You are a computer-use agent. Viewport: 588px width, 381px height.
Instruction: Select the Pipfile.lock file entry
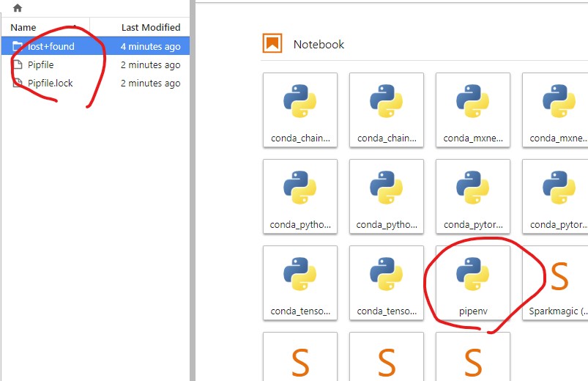tap(95, 83)
